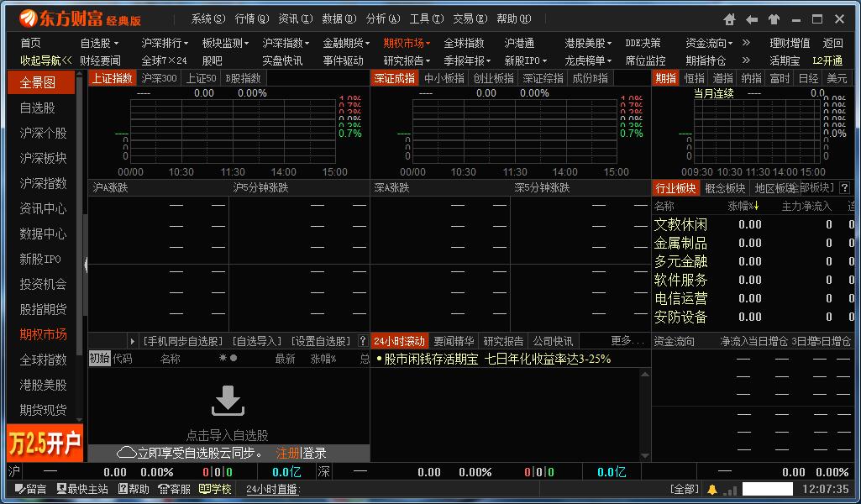
Task: Select 全景图 in left sidebar
Action: click(41, 82)
